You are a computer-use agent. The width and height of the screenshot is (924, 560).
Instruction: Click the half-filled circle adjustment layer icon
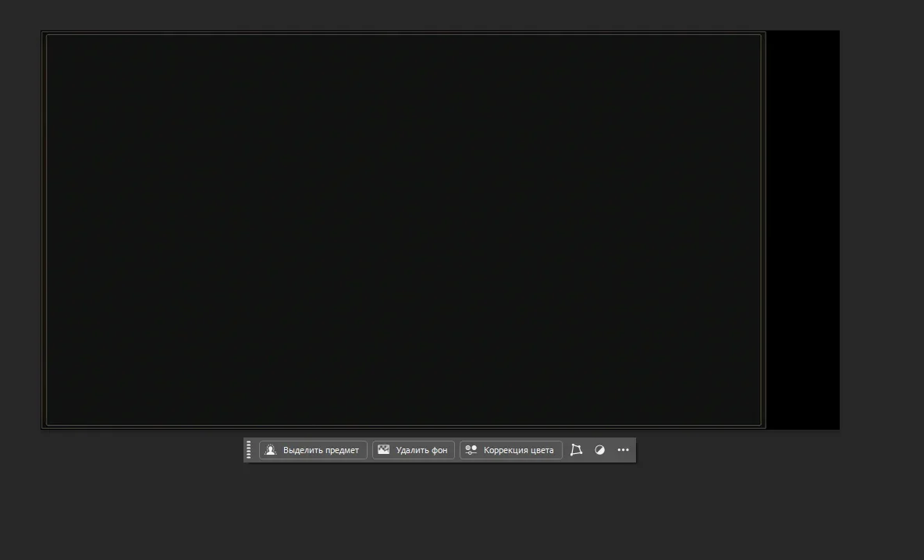[x=600, y=450]
